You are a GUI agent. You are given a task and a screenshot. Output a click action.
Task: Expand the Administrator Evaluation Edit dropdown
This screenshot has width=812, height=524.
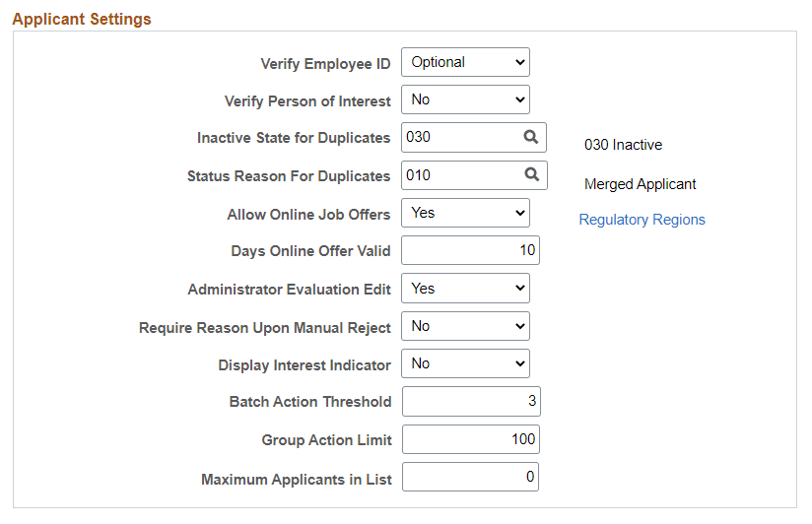click(465, 289)
